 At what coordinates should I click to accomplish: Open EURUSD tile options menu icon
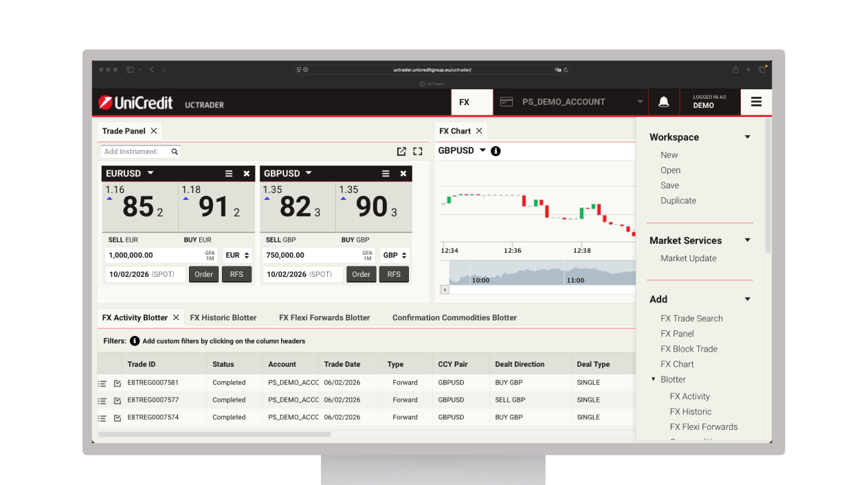[x=229, y=174]
